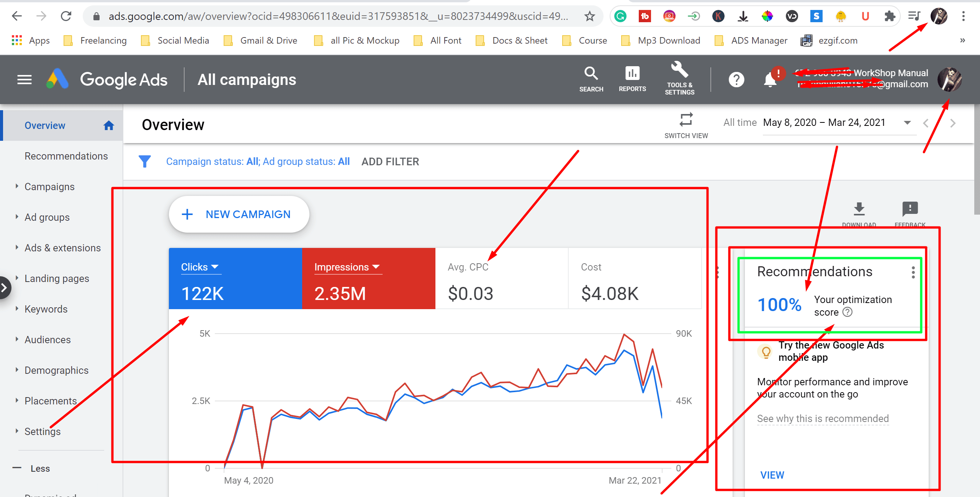Click the Google Ads logo
This screenshot has width=980, height=497.
tap(107, 80)
